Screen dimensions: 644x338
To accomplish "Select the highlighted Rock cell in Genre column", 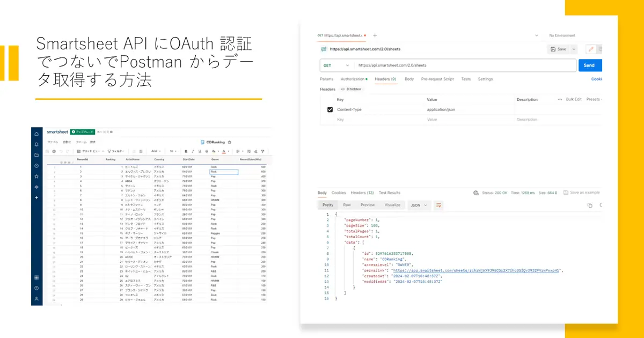I will (x=223, y=172).
